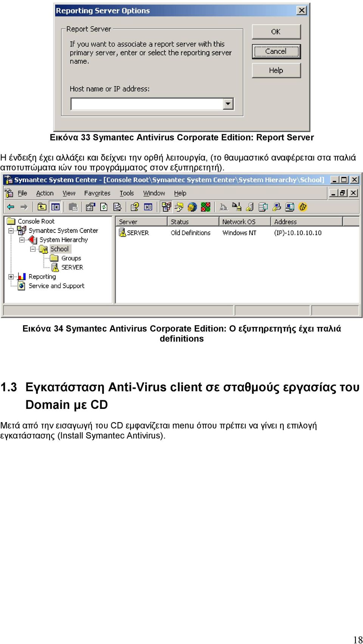Open the Help menu in the menu bar
The width and height of the screenshot is (363, 644).
click(180, 193)
